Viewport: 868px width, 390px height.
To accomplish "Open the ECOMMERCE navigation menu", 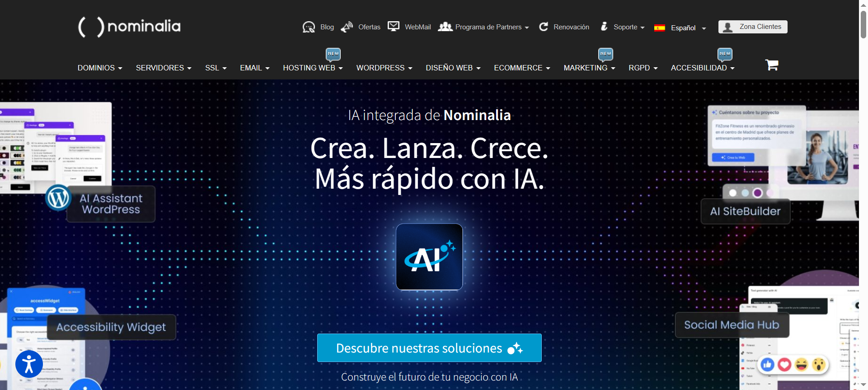I will tap(522, 68).
